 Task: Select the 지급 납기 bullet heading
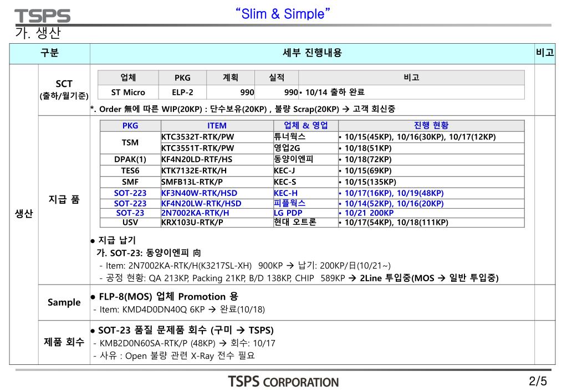[x=113, y=241]
